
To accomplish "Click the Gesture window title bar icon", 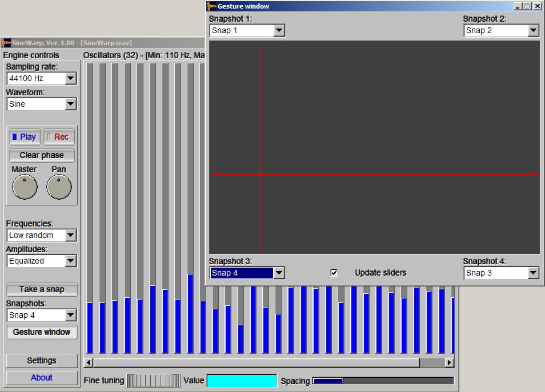I will point(212,6).
